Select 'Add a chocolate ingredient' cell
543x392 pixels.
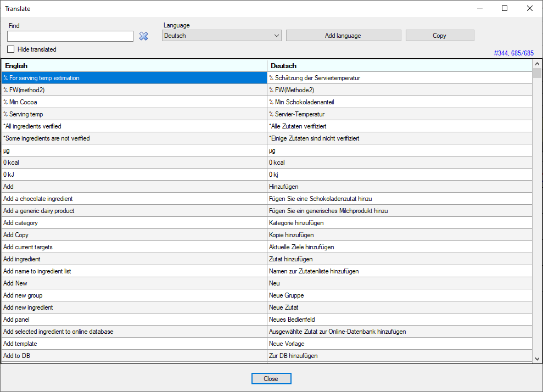[135, 199]
